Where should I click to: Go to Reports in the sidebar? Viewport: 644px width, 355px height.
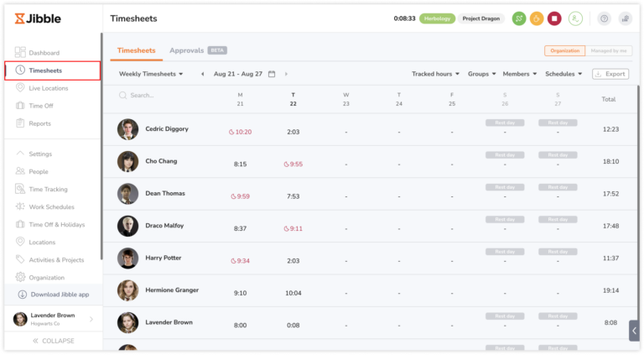(x=39, y=123)
